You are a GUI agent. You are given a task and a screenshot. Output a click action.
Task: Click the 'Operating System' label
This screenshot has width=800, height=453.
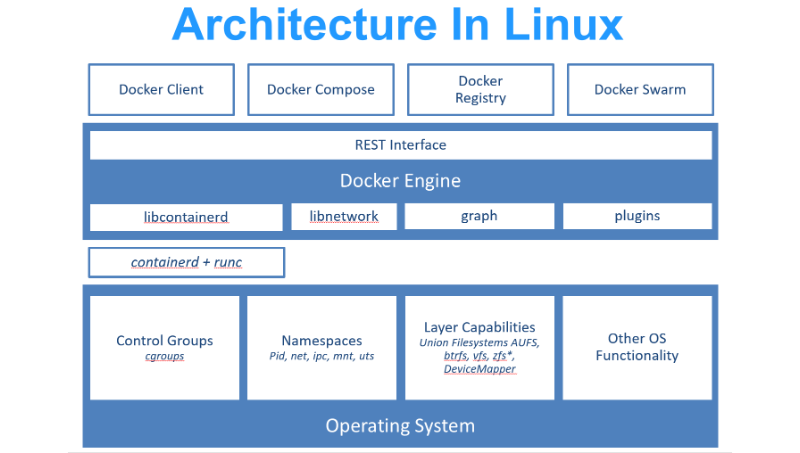401,425
